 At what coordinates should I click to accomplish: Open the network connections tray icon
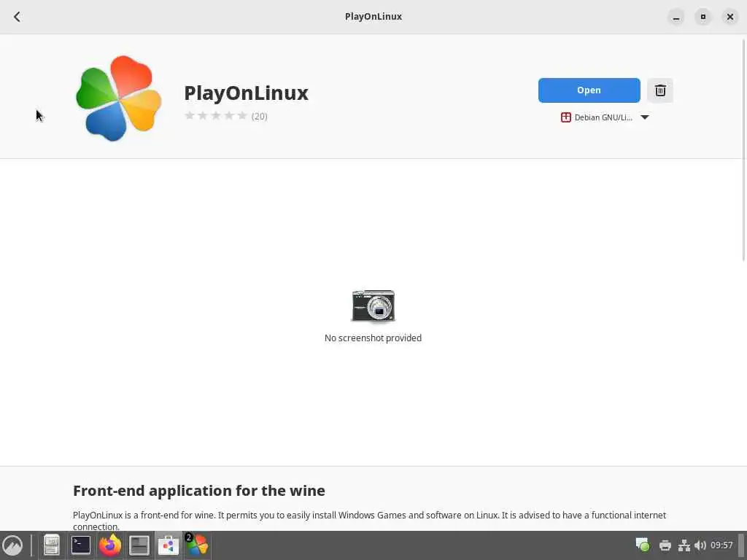click(x=684, y=545)
